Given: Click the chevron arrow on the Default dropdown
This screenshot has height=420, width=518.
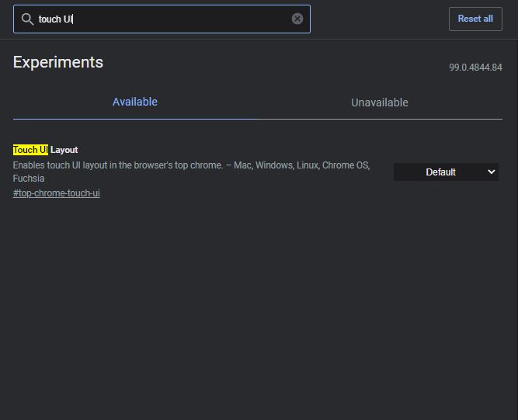Looking at the screenshot, I should tap(492, 172).
